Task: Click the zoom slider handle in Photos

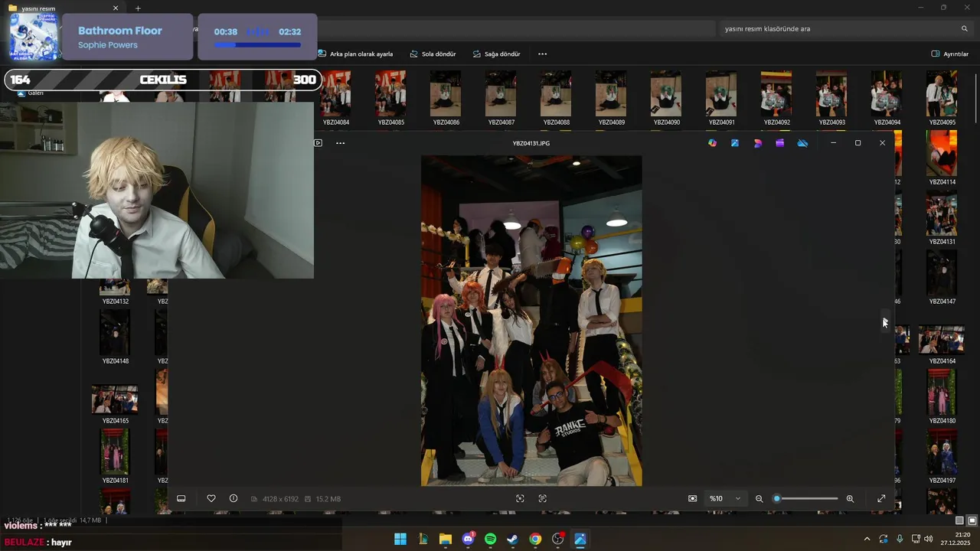Action: pyautogui.click(x=777, y=499)
